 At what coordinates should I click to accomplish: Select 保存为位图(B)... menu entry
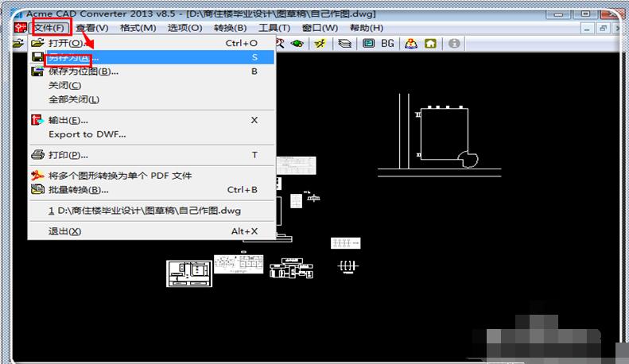[152, 72]
